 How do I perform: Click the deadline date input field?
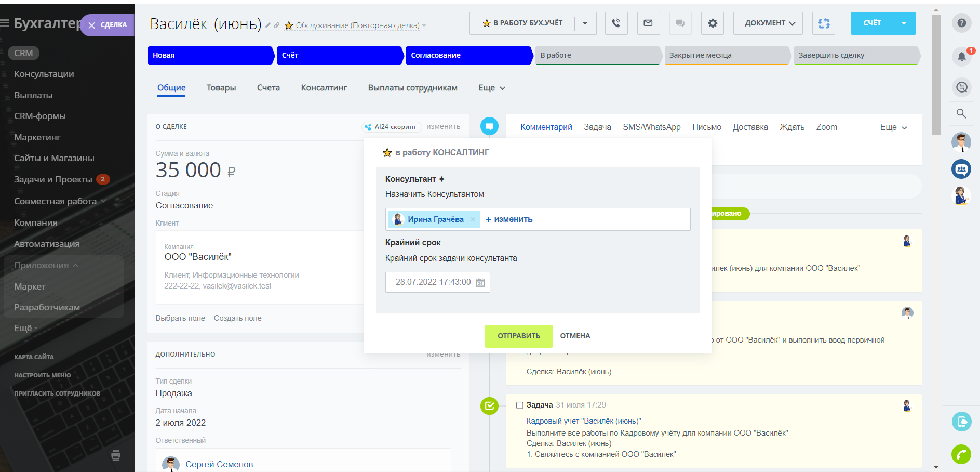click(432, 282)
